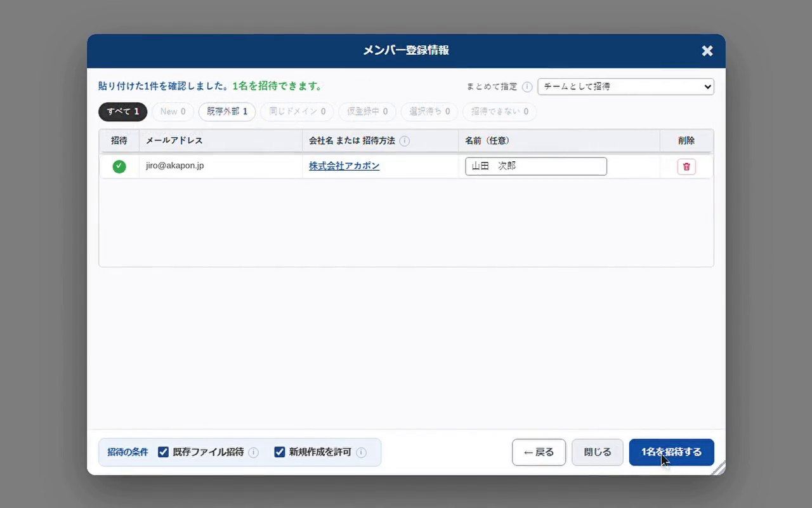Open info icon beside まとめて指定
The image size is (812, 508).
pos(527,86)
